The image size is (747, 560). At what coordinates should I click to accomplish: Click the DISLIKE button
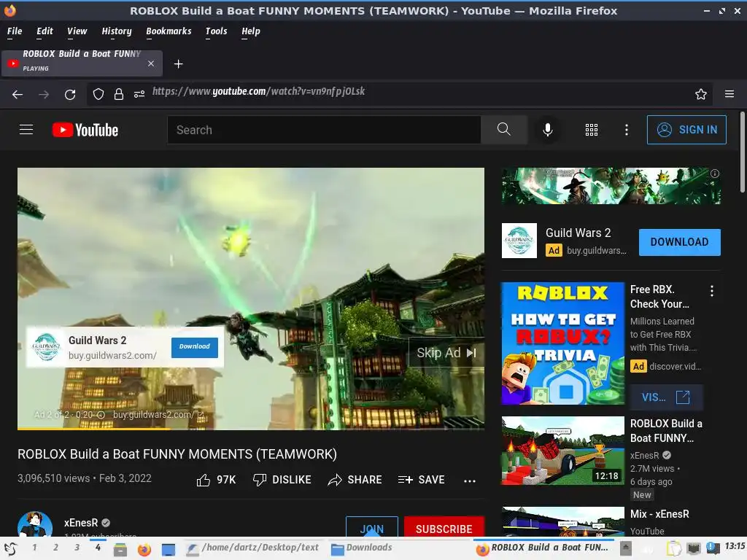(282, 480)
